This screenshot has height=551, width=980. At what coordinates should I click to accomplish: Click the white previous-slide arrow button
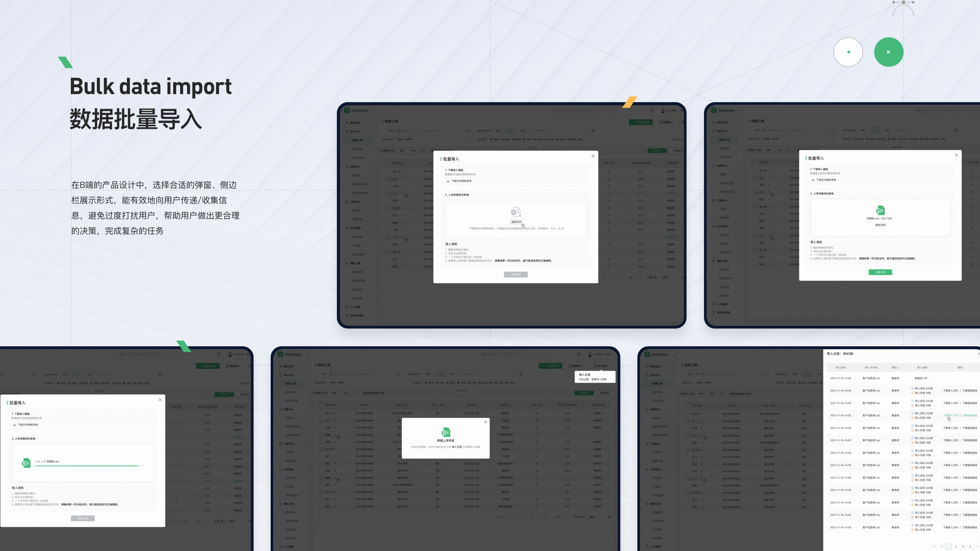point(848,52)
